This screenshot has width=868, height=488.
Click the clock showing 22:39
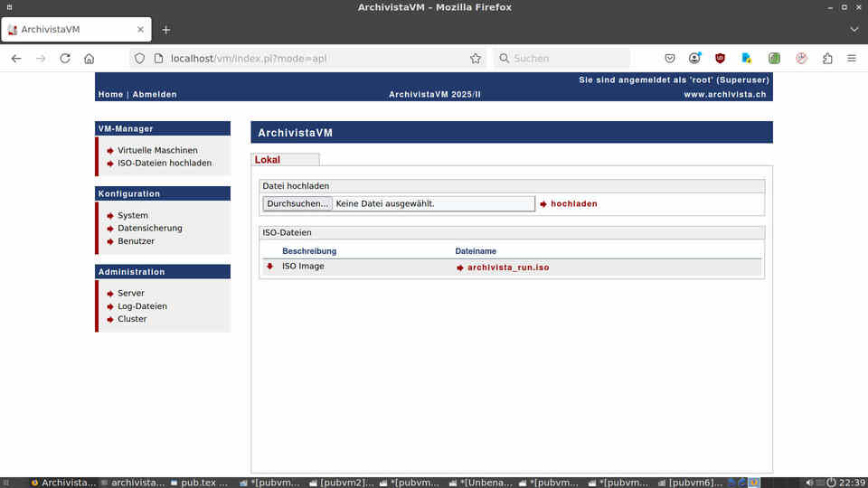[852, 483]
